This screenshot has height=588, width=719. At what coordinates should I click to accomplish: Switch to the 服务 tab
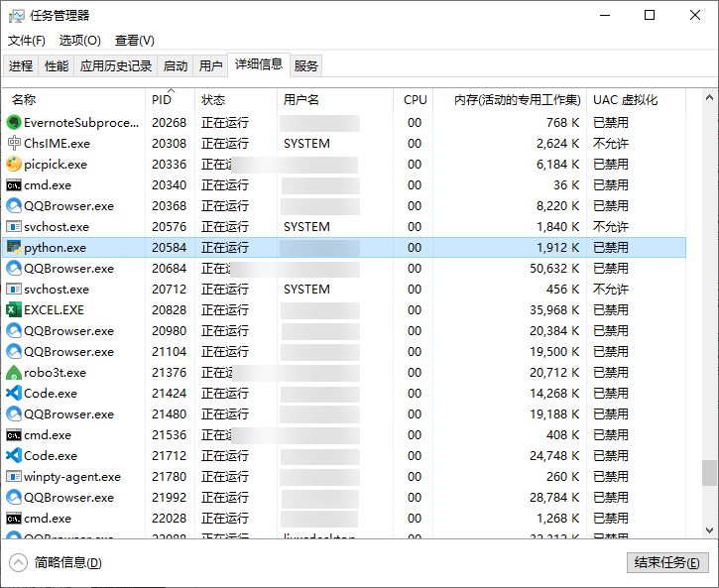point(305,66)
